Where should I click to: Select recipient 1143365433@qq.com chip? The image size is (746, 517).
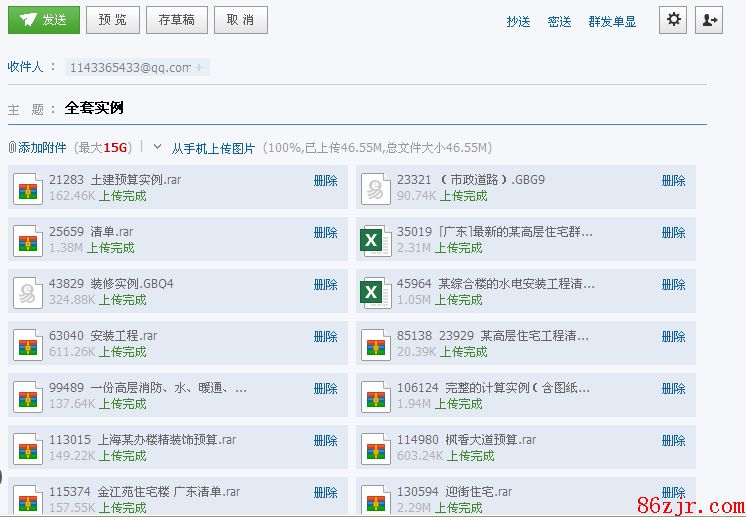(x=129, y=68)
